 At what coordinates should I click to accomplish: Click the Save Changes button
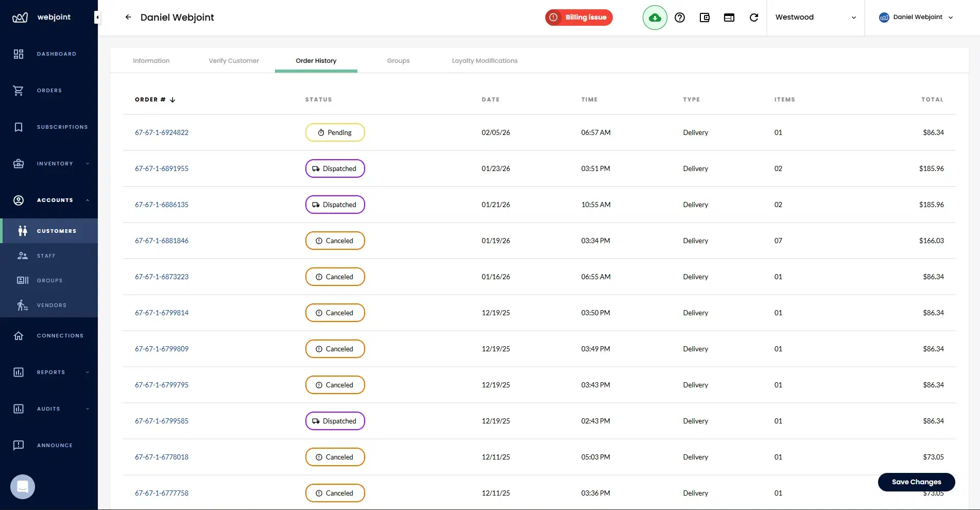tap(916, 482)
